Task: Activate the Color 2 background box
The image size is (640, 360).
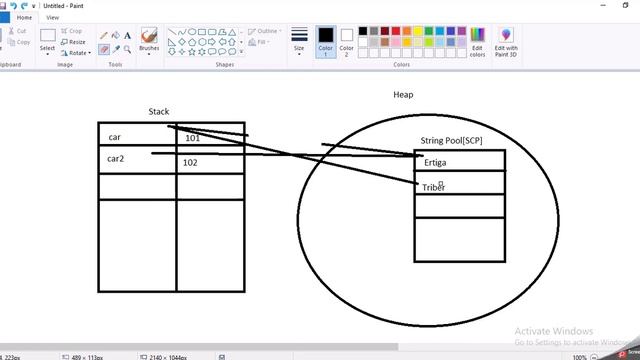Action: point(347,42)
